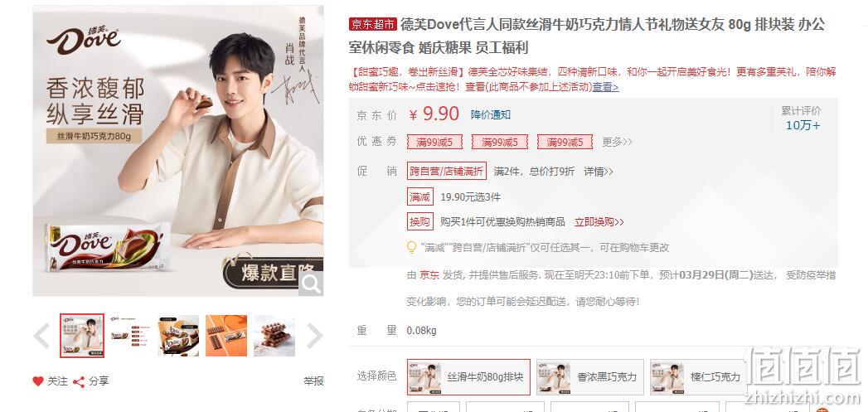Click the 降价通知 price alert link
Viewport: 868px width, 412px height.
[x=491, y=115]
